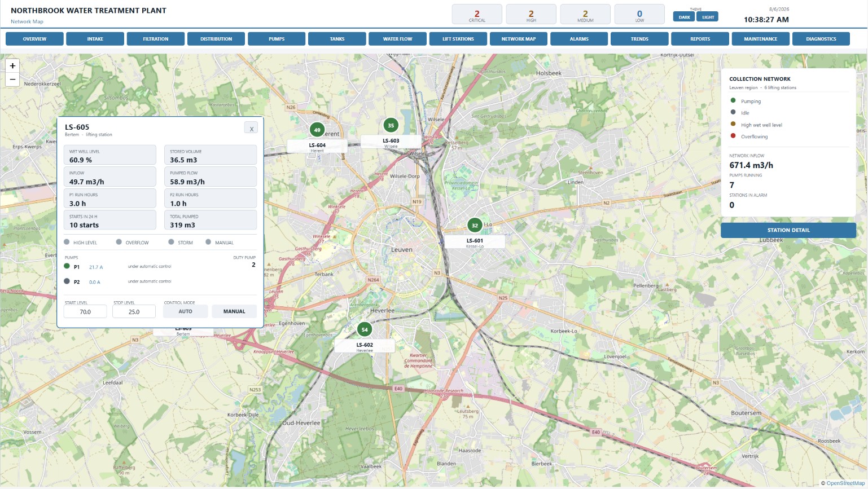
Task: Set control mode to Auto
Action: point(185,311)
